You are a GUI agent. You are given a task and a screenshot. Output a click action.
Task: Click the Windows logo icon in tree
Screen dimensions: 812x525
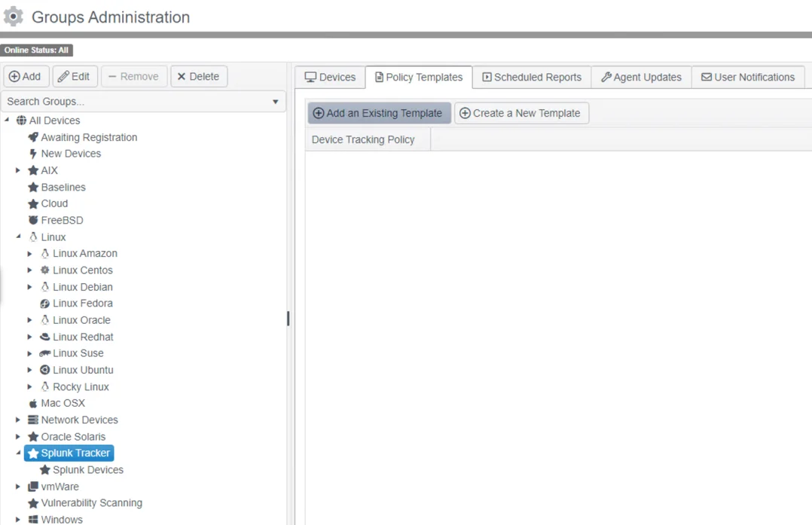[33, 519]
